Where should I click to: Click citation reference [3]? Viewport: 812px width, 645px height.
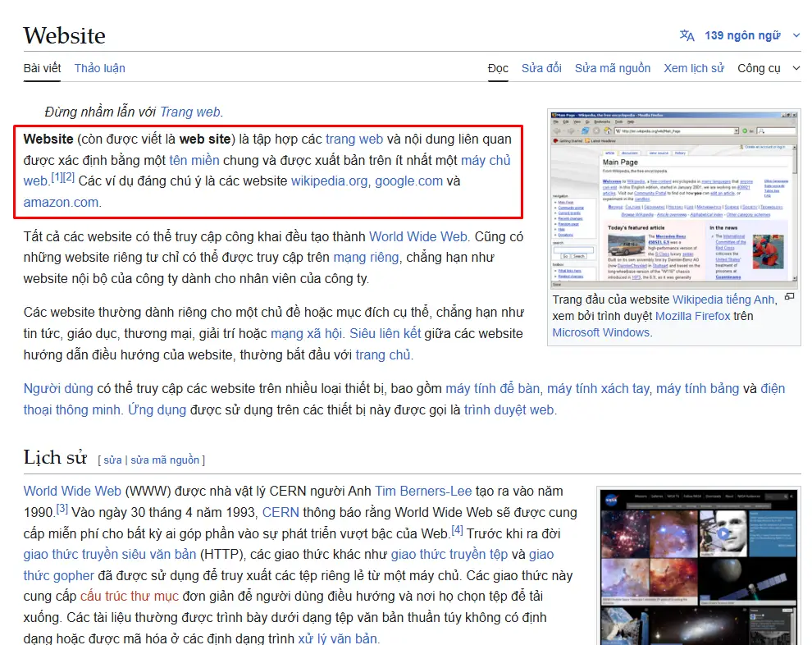(62, 509)
